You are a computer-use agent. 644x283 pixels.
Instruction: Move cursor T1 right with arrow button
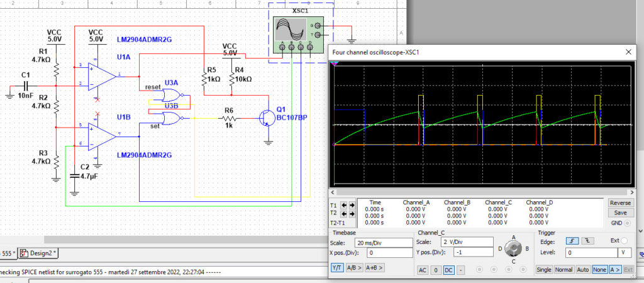point(350,206)
